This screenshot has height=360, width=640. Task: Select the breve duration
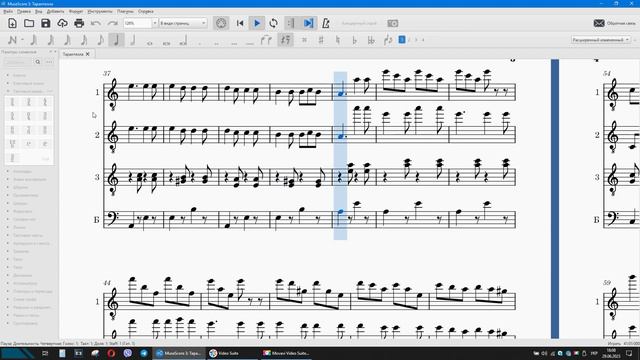[167, 42]
